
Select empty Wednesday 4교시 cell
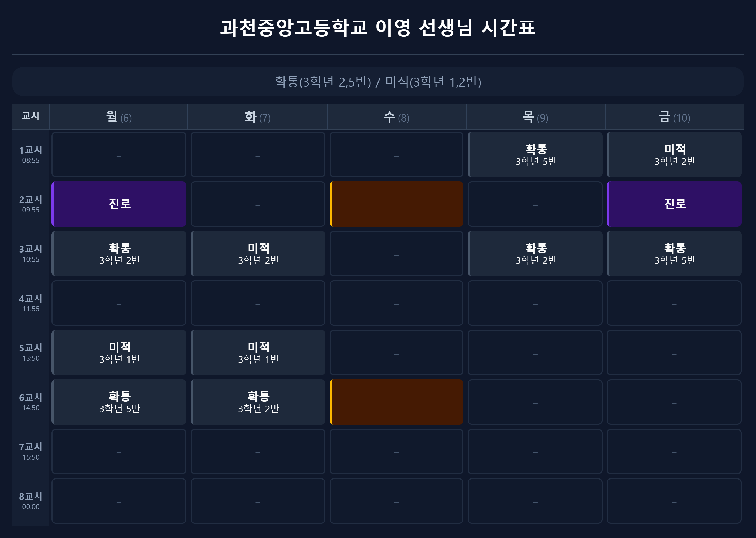point(397,303)
